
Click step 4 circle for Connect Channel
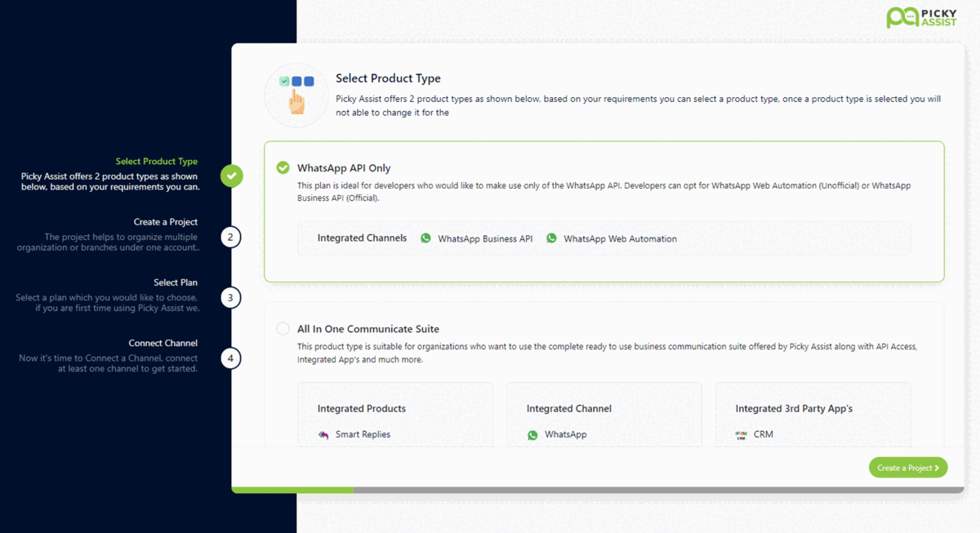pos(230,358)
